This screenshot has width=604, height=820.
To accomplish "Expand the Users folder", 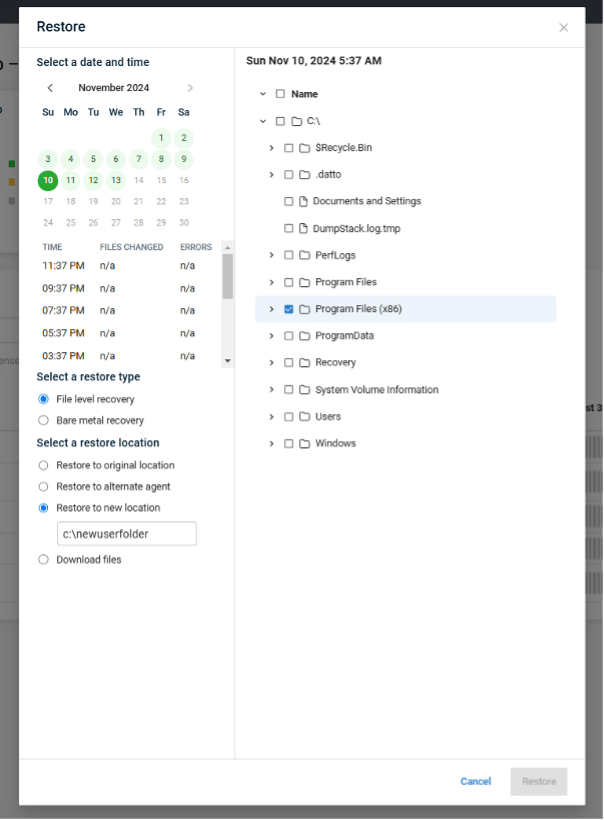I will click(271, 417).
